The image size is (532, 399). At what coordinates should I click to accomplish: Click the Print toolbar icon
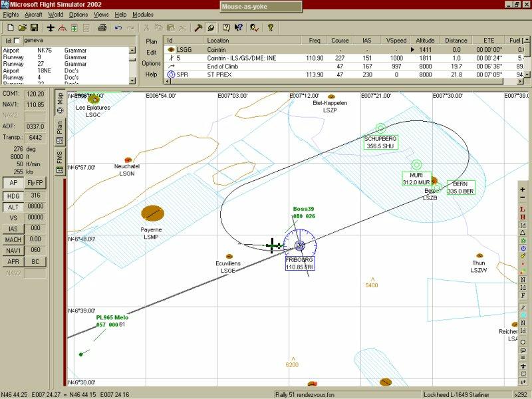point(102,28)
